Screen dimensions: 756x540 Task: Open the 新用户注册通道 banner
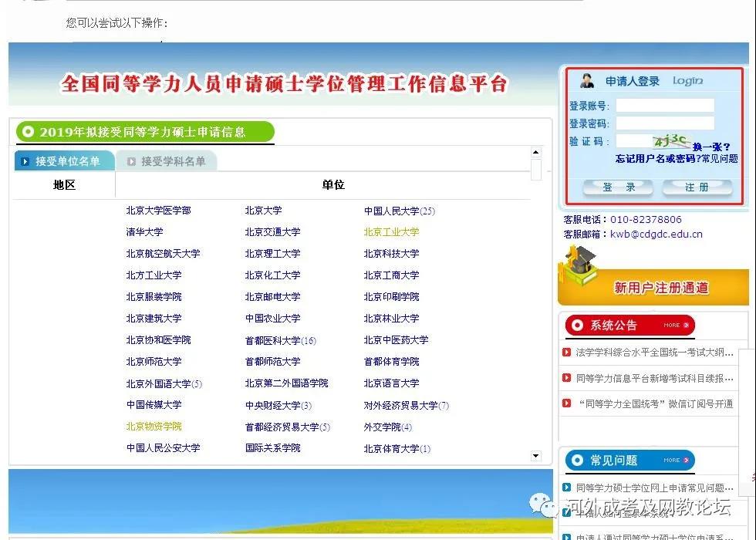point(653,287)
